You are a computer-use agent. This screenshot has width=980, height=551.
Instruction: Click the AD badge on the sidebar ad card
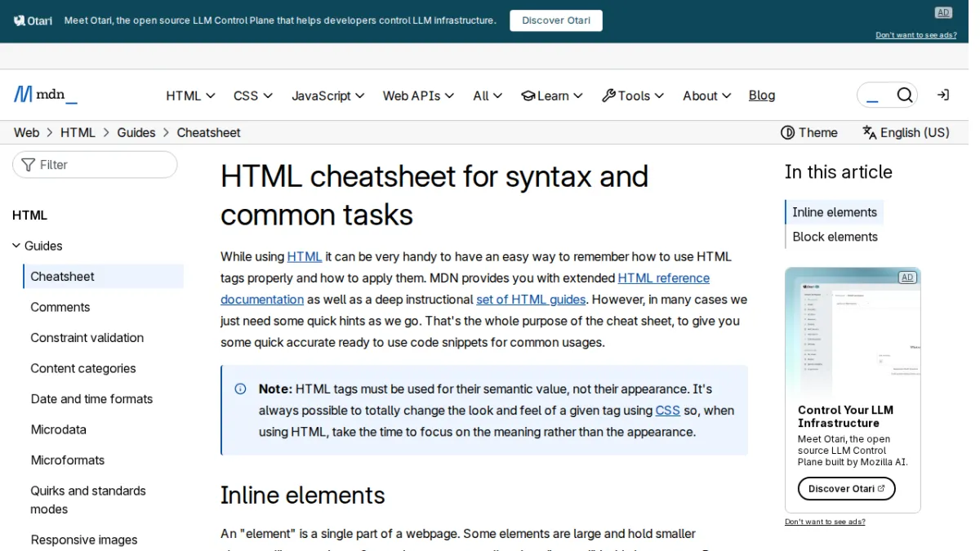907,278
